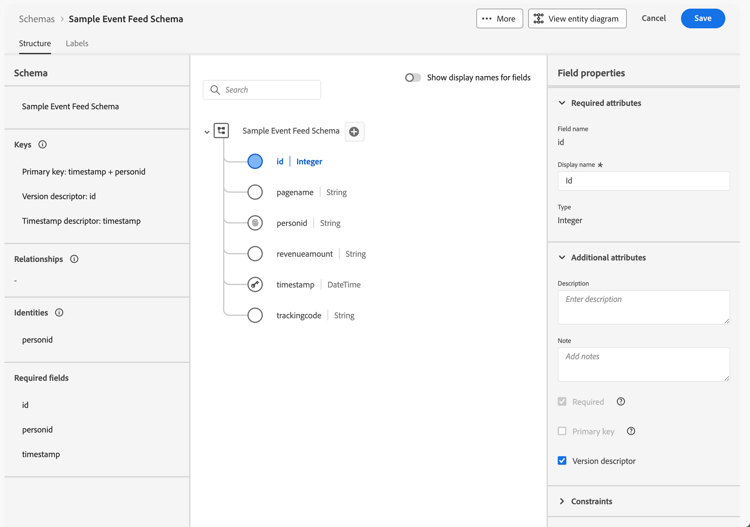Click the schema root node icon
This screenshot has height=527, width=750.
[x=222, y=131]
